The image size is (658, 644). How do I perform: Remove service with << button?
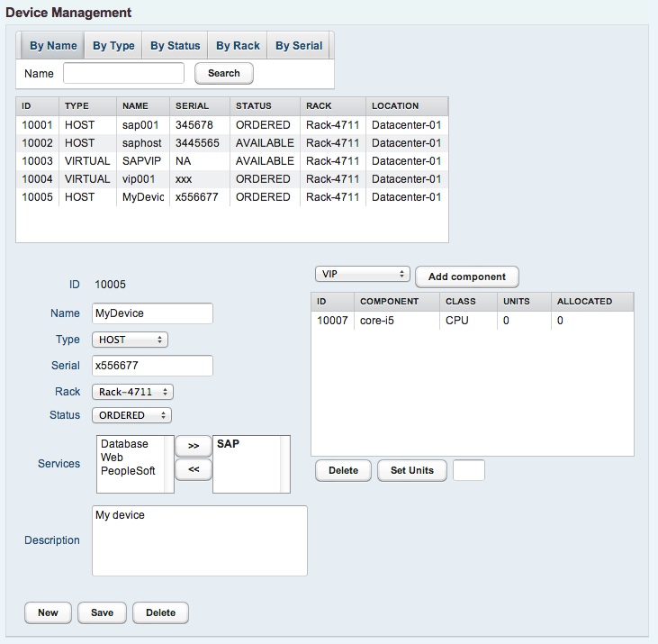coord(193,468)
